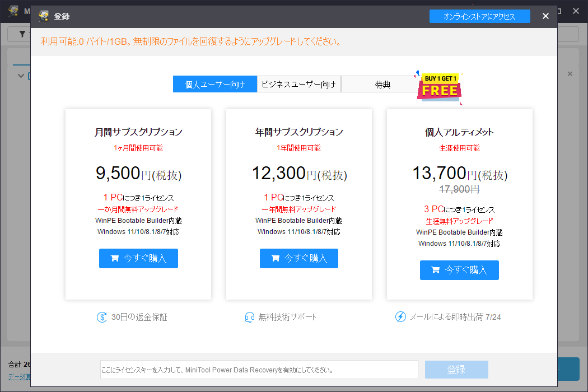Click the filter funnel icon behind the dialog

[22, 34]
